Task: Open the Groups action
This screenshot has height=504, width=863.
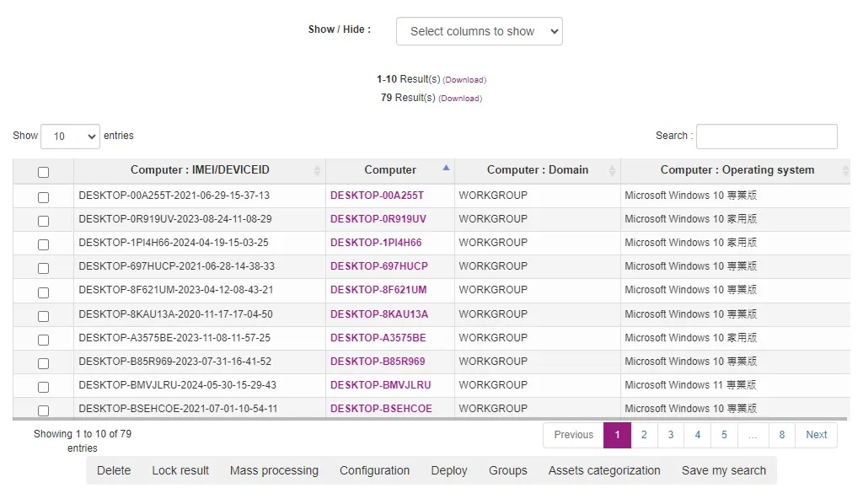Action: [x=508, y=471]
